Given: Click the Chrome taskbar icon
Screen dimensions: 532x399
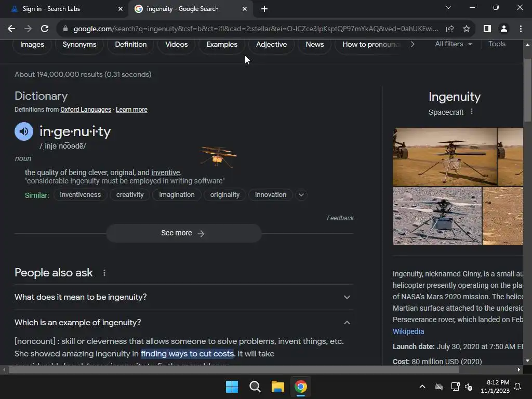Looking at the screenshot, I should click(301, 387).
